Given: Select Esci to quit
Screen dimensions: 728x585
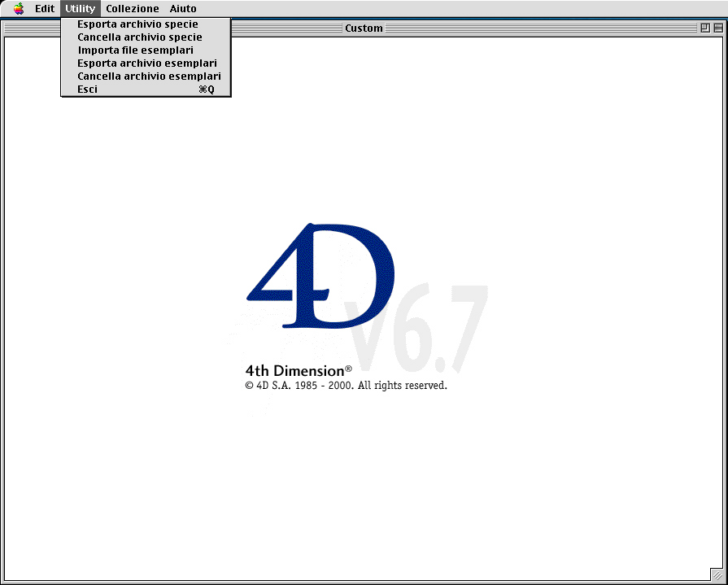Looking at the screenshot, I should point(146,89).
